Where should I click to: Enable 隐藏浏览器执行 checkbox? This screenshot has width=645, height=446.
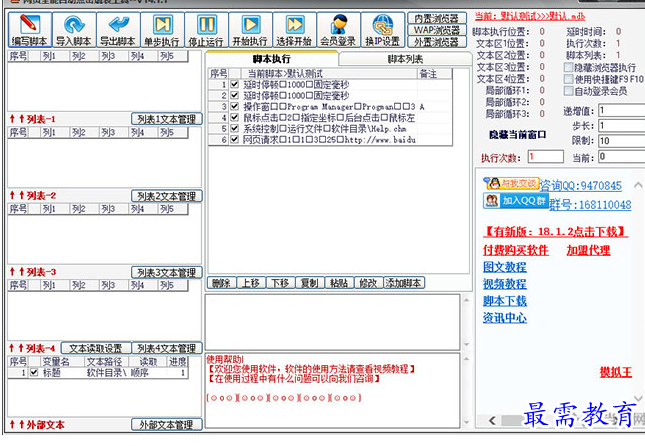pyautogui.click(x=568, y=67)
